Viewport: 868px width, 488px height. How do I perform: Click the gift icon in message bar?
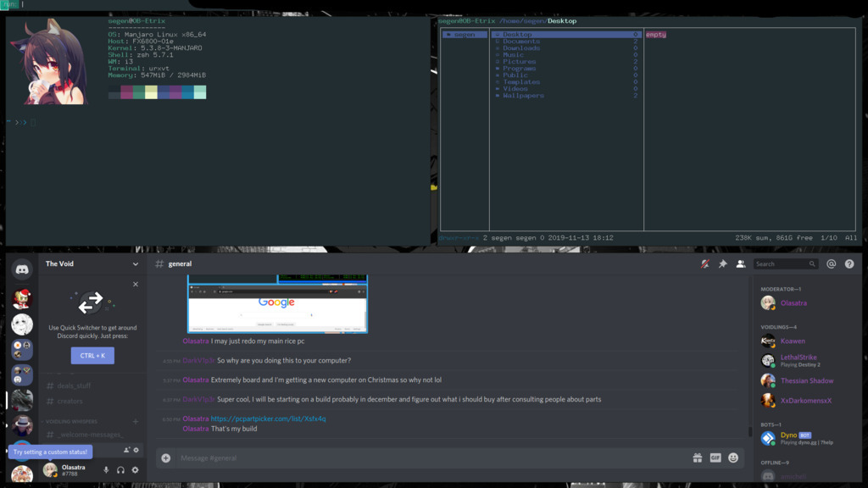pos(697,457)
